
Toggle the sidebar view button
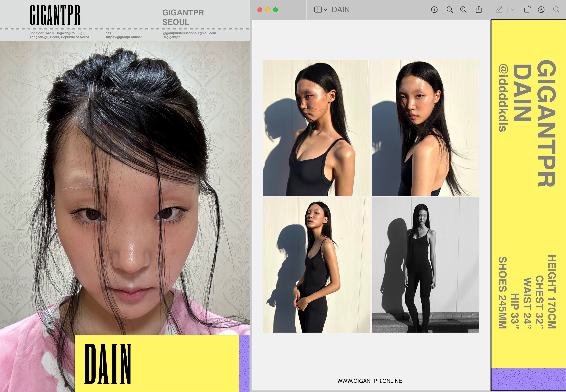318,10
